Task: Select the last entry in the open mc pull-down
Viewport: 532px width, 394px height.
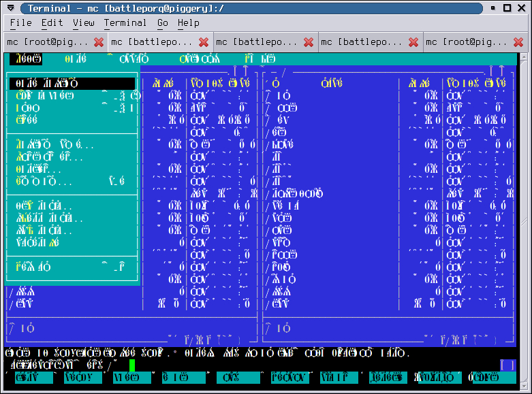Action: (x=72, y=267)
